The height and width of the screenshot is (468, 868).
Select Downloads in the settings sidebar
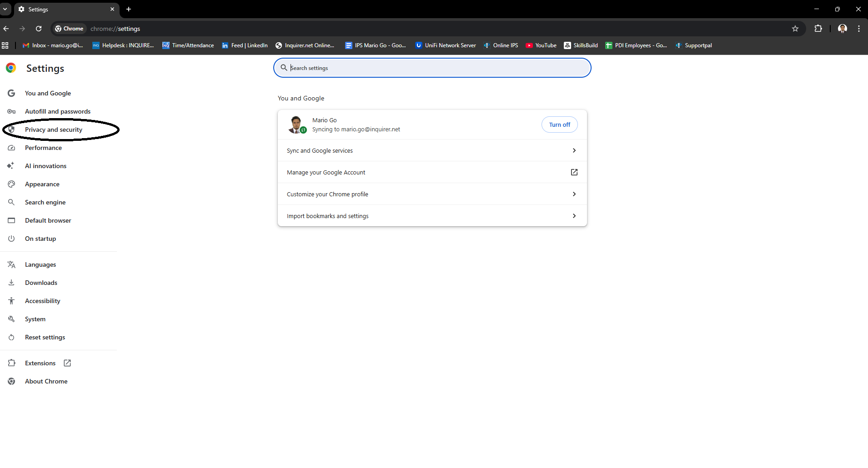click(41, 283)
